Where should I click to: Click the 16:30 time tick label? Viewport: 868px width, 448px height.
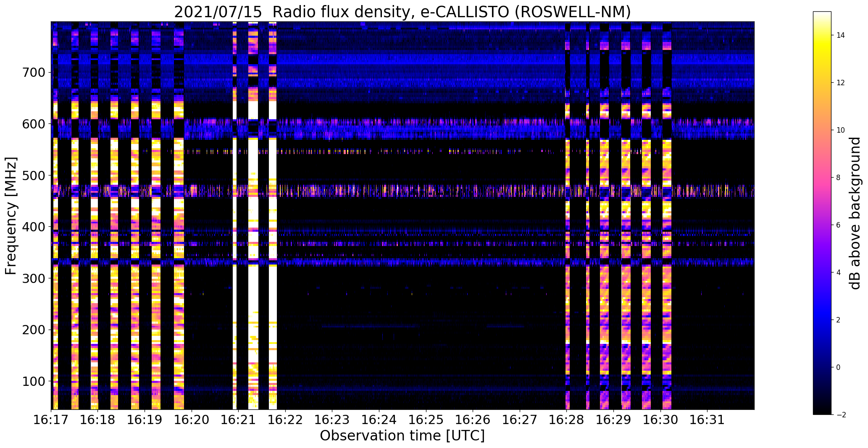pos(660,419)
